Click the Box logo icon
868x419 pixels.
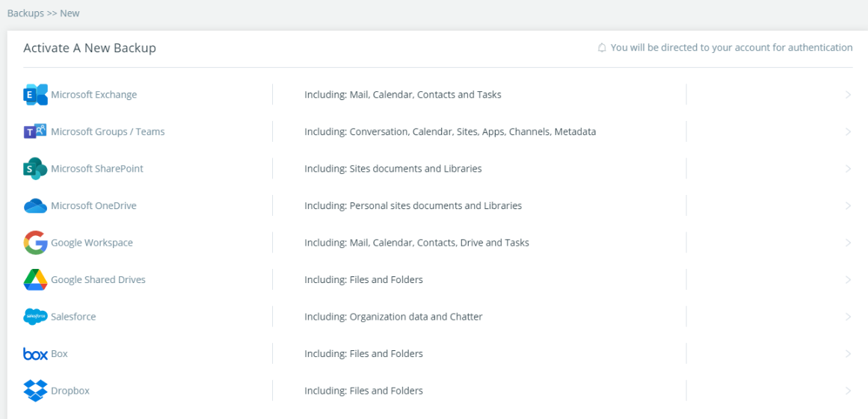[x=35, y=354]
